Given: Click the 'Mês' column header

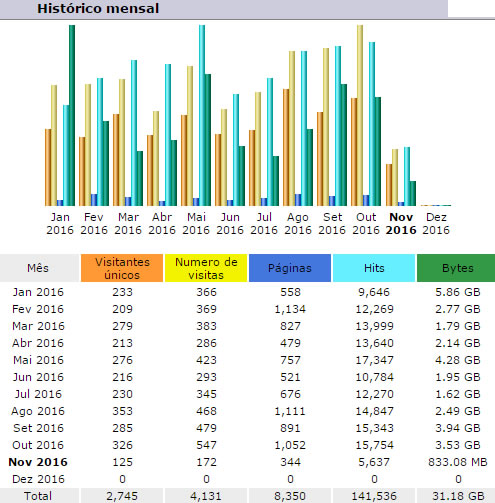Looking at the screenshot, I should pos(38,268).
